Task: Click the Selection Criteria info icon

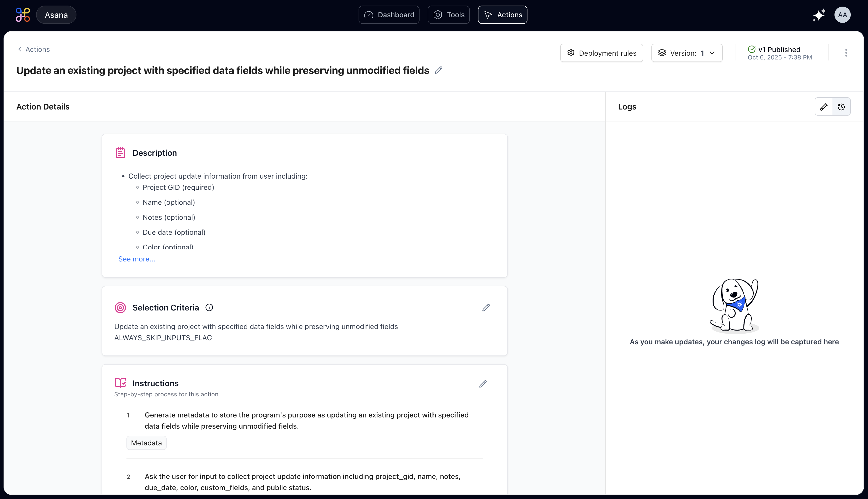Action: pyautogui.click(x=209, y=308)
